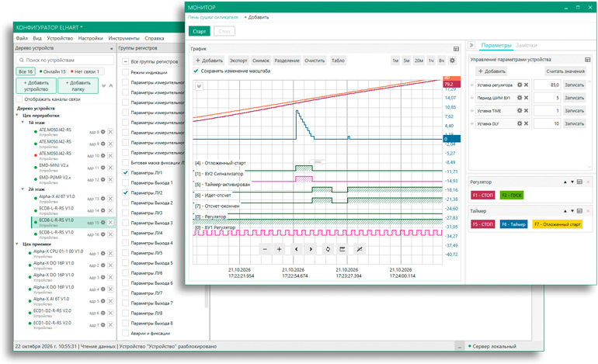
Task: Move Таймер panel down with triangle arrow
Action: [x=572, y=211]
